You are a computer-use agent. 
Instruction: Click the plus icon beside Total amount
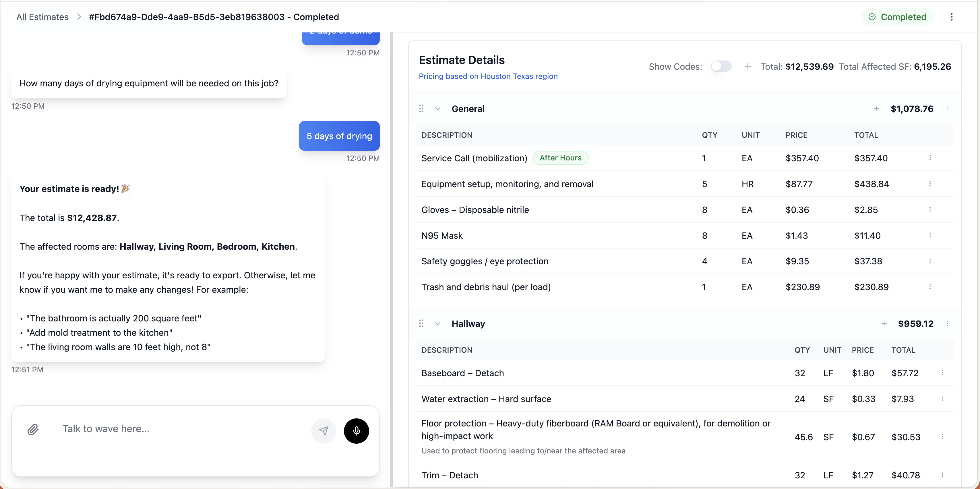click(x=747, y=67)
